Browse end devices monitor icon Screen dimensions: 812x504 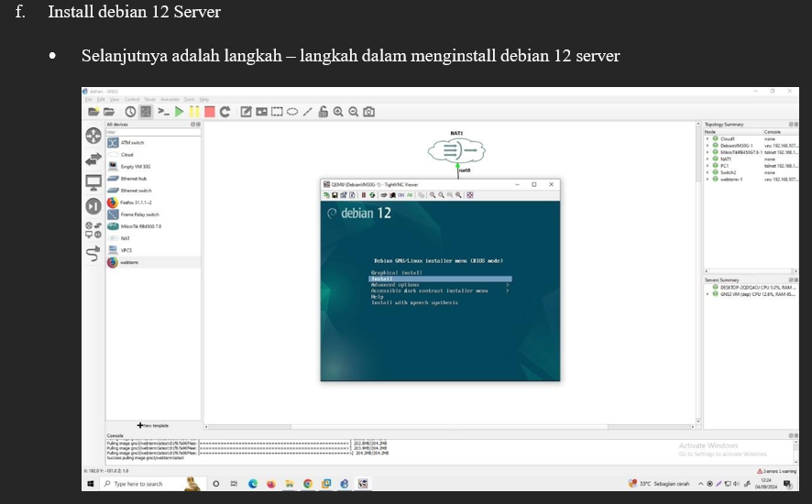pyautogui.click(x=93, y=182)
